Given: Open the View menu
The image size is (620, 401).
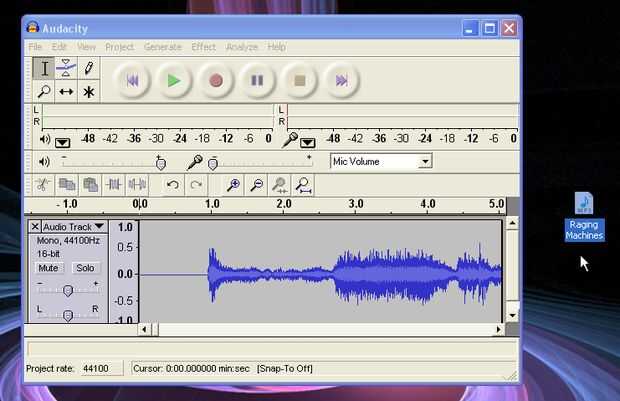Looking at the screenshot, I should (x=86, y=47).
